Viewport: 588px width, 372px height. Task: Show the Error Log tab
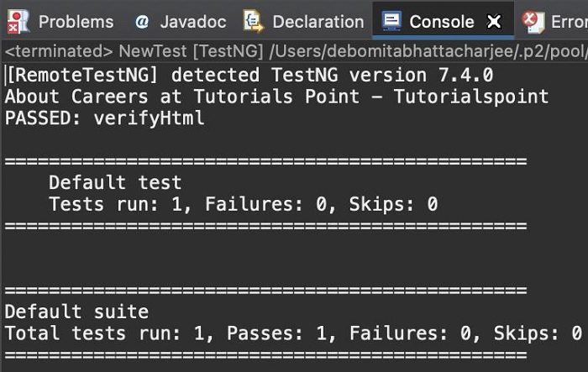tap(568, 21)
